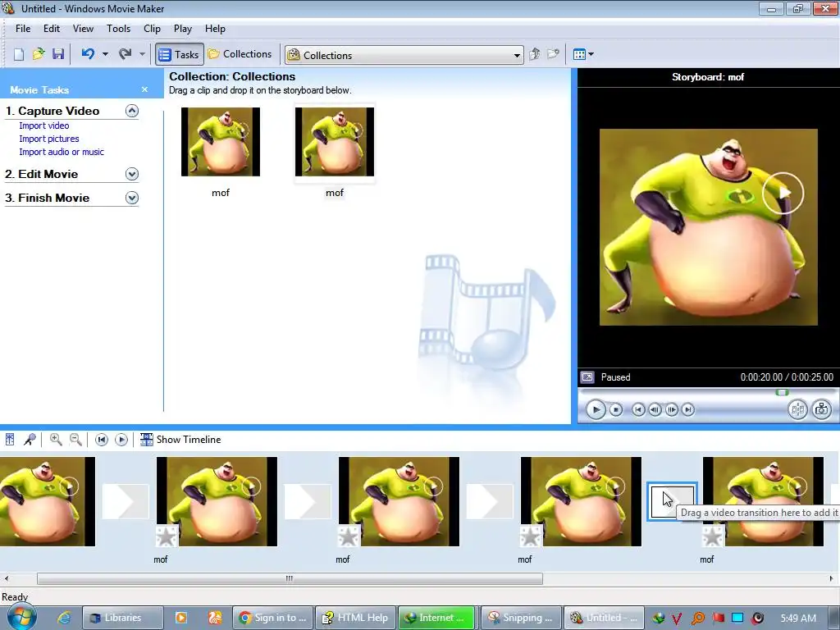Save project with the floppy disk icon
The height and width of the screenshot is (630, 840).
pos(58,54)
